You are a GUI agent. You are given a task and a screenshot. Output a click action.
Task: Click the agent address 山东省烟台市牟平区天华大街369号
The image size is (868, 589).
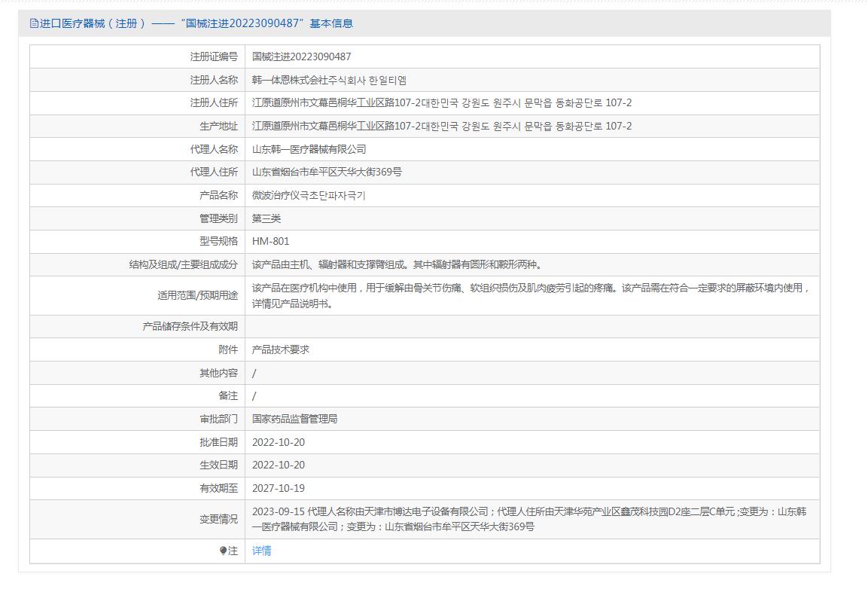[x=327, y=172]
